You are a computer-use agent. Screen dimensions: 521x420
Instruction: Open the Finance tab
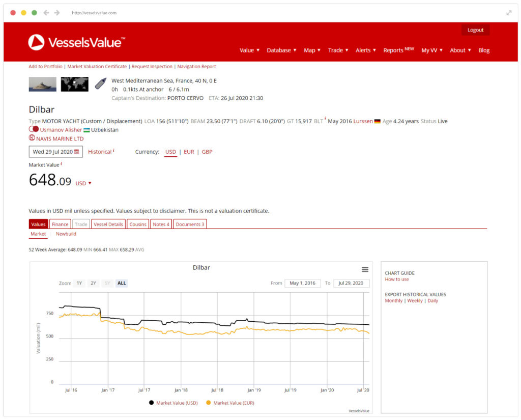click(60, 224)
